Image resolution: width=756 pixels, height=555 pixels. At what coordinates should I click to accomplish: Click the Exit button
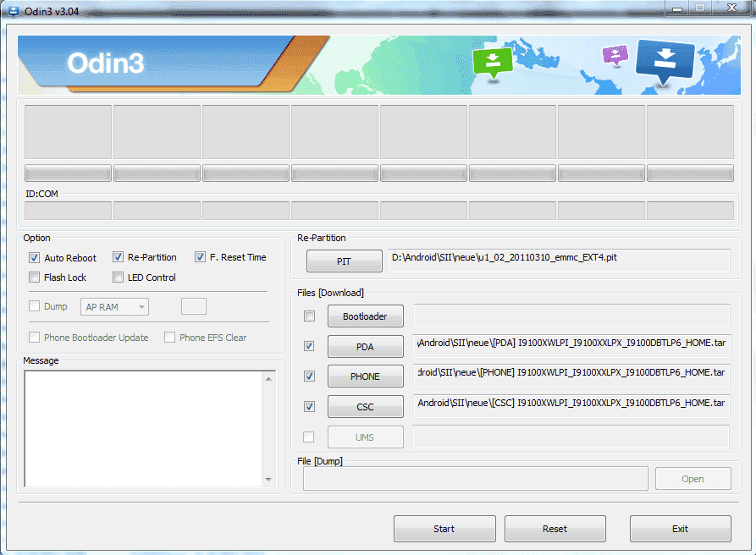681,529
